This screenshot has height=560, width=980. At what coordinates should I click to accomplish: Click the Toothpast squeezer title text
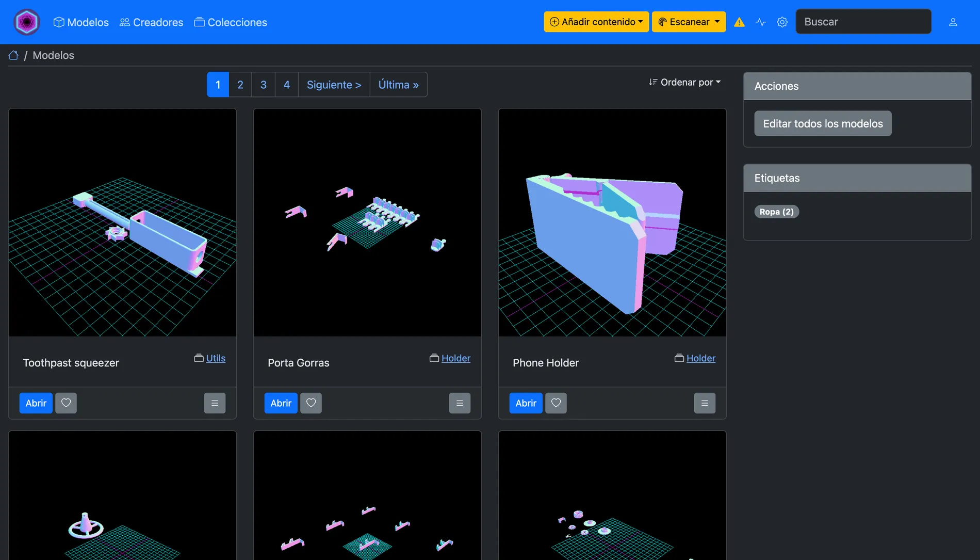(71, 363)
